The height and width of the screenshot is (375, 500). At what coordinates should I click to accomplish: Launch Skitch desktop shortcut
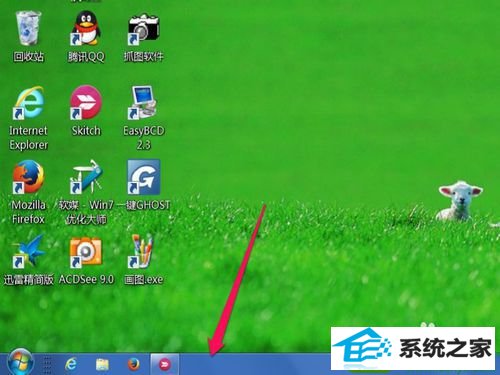[x=86, y=103]
